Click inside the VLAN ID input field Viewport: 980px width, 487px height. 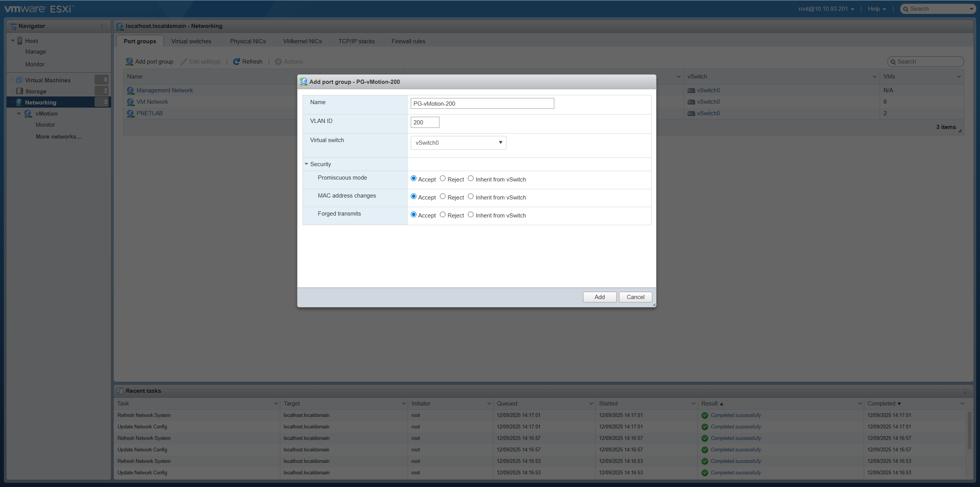tap(424, 122)
